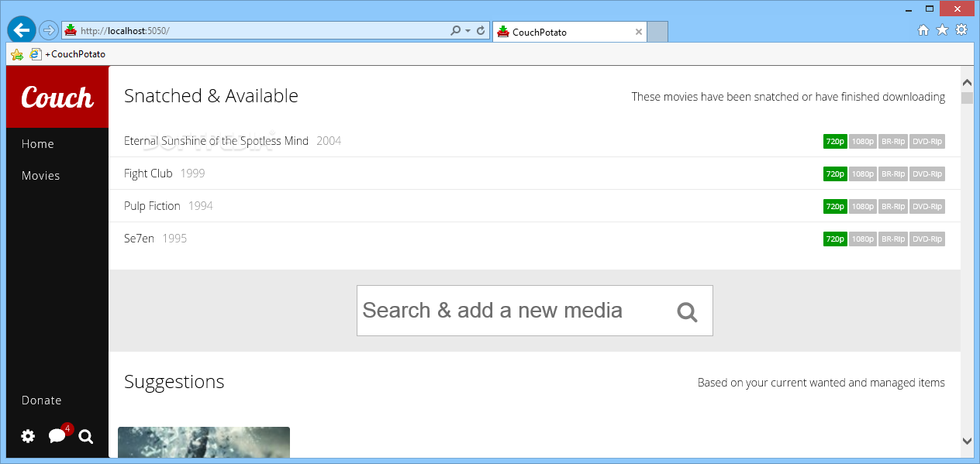Close the CouchPotato browser tab
980x464 pixels.
(x=639, y=33)
